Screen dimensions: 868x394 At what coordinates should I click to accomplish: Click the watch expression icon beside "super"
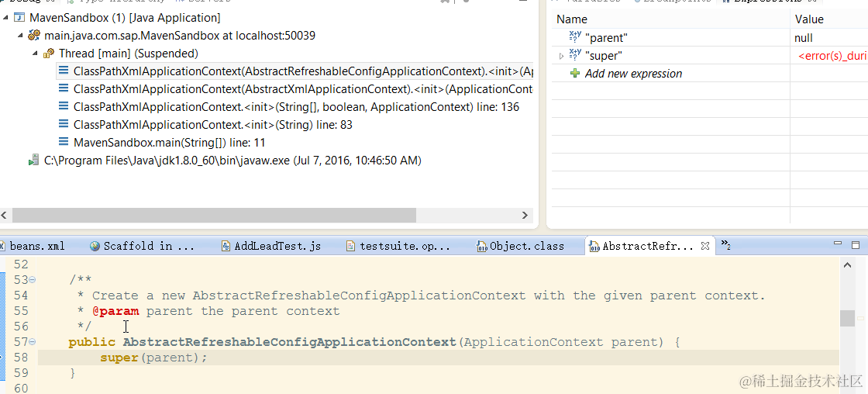coord(575,55)
